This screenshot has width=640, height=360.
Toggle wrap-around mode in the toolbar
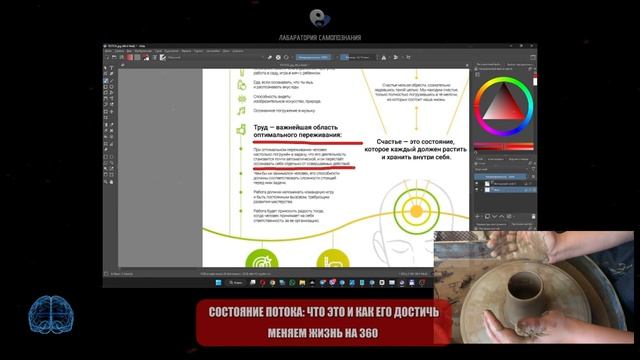pyautogui.click(x=408, y=57)
